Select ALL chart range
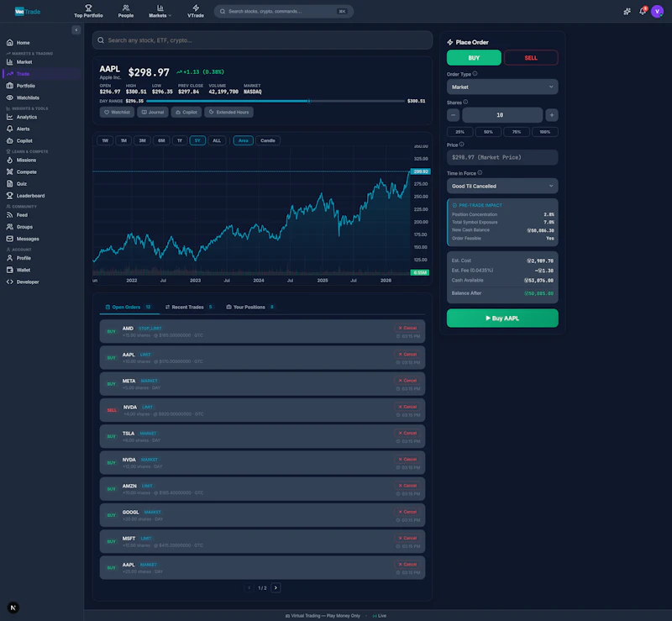 pyautogui.click(x=217, y=140)
